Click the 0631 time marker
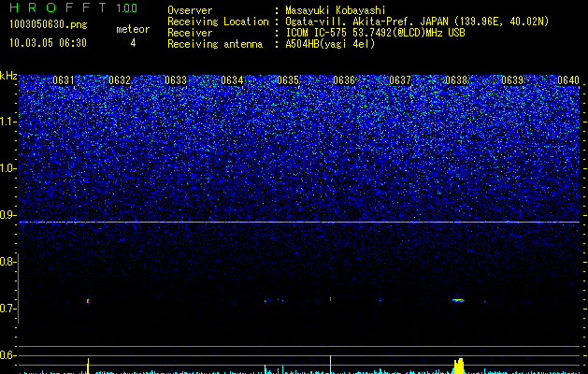The height and width of the screenshot is (374, 588). pos(64,80)
